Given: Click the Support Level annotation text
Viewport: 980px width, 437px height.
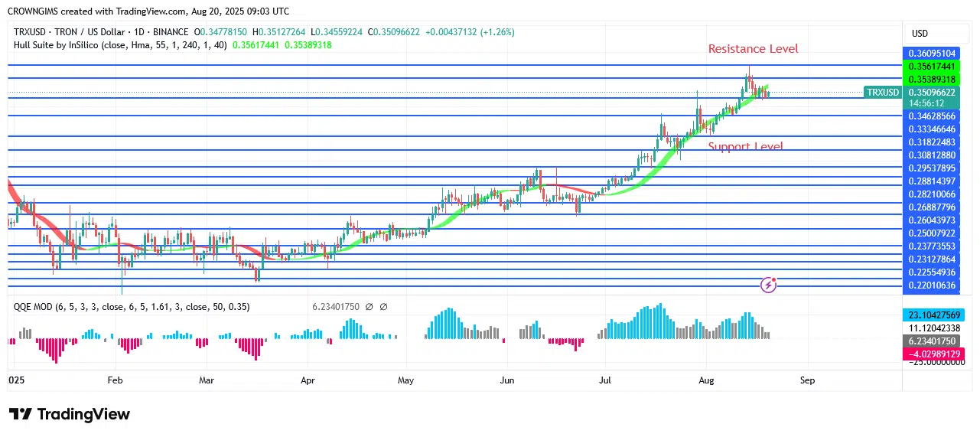Looking at the screenshot, I should (x=745, y=147).
